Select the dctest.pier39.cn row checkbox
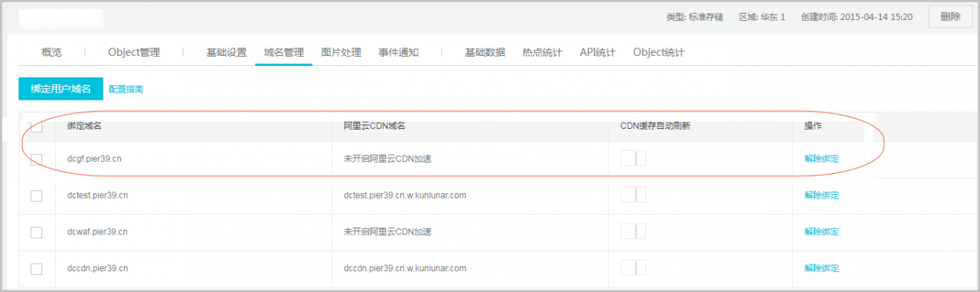 (36, 195)
